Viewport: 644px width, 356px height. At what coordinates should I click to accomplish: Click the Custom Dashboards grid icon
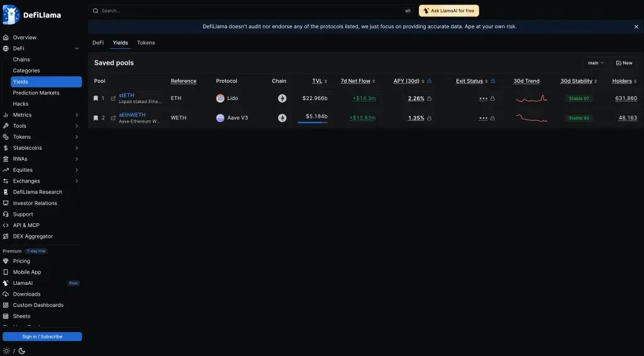(6, 306)
